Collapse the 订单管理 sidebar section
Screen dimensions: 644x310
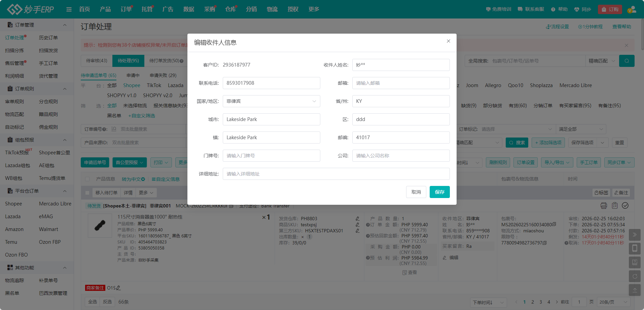pos(65,25)
